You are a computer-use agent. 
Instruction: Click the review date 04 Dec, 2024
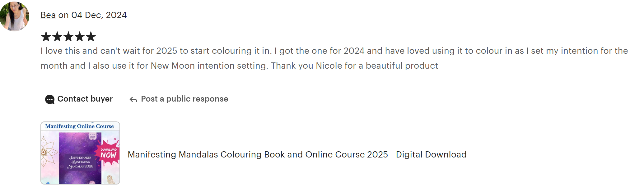[99, 15]
